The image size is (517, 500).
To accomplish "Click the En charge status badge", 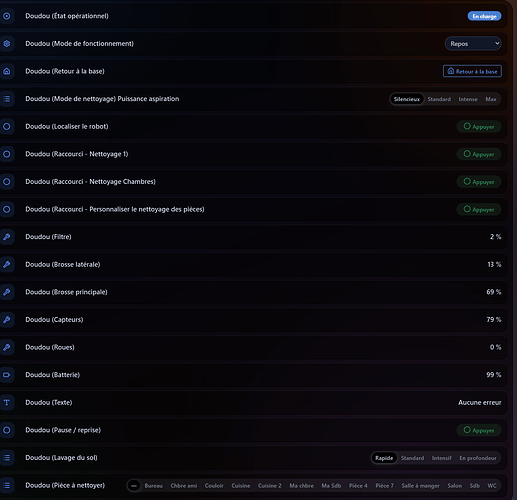I will pyautogui.click(x=484, y=16).
